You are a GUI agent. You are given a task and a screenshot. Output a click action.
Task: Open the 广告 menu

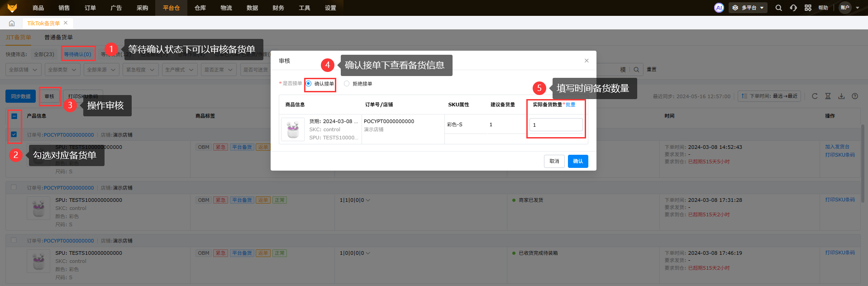116,8
